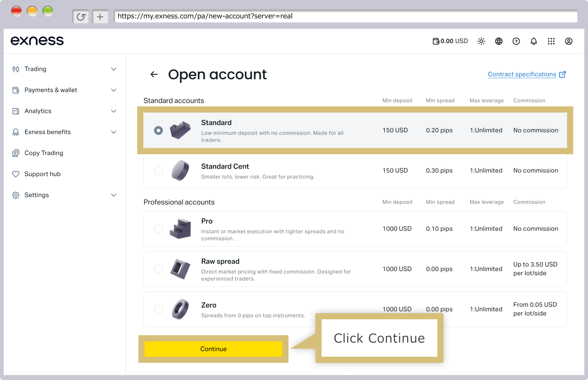This screenshot has width=588, height=380.
Task: Click the back arrow beside Open account
Action: tap(154, 74)
